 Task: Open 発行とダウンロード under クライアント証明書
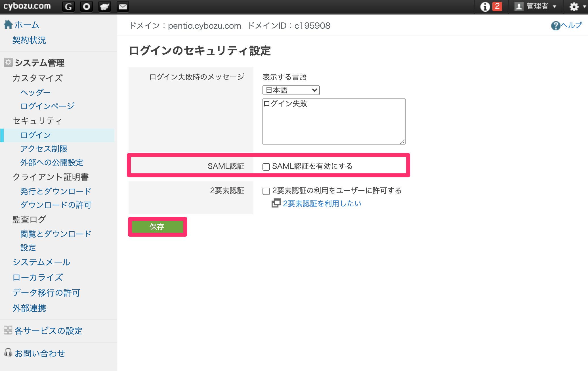point(56,191)
